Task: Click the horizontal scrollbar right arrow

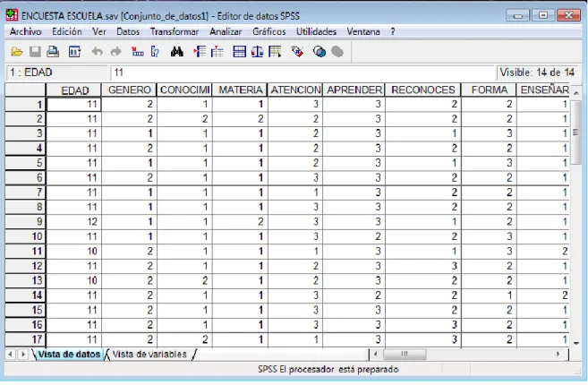Action: [558, 354]
